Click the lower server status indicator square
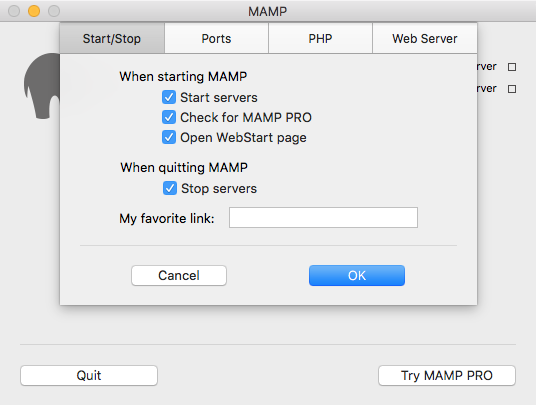This screenshot has height=405, width=536. (512, 89)
